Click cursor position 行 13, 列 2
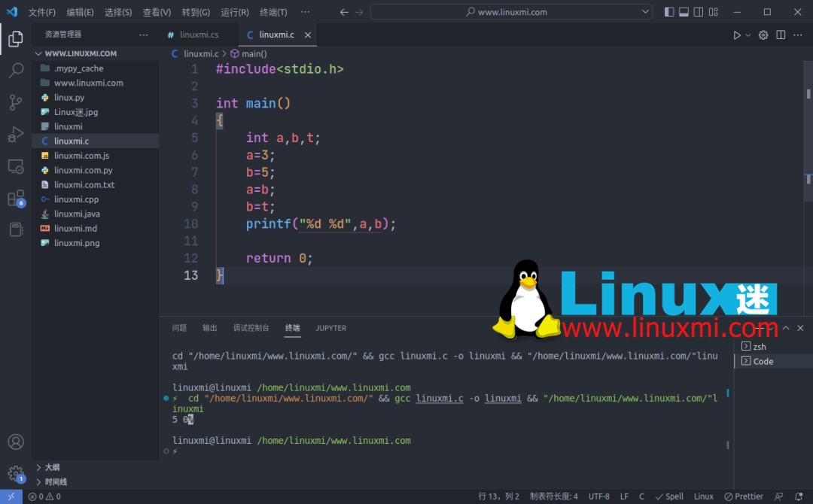Viewport: 813px width, 504px height. (498, 496)
